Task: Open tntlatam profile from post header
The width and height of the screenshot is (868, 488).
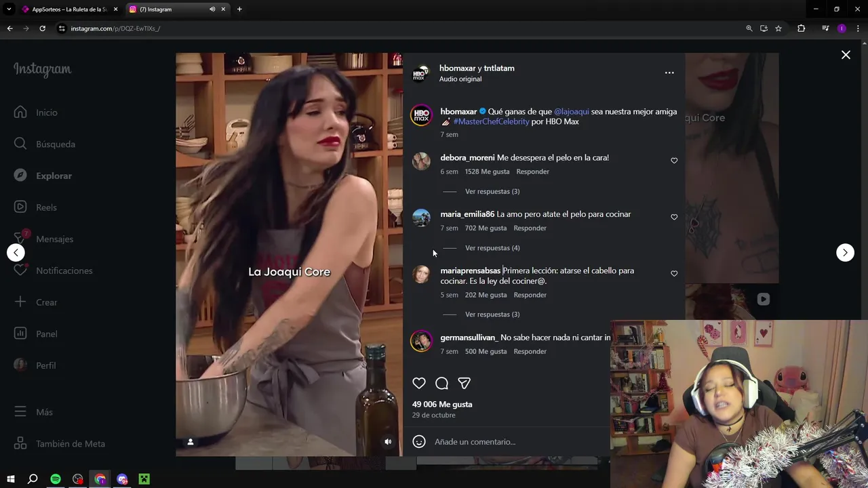Action: tap(499, 68)
